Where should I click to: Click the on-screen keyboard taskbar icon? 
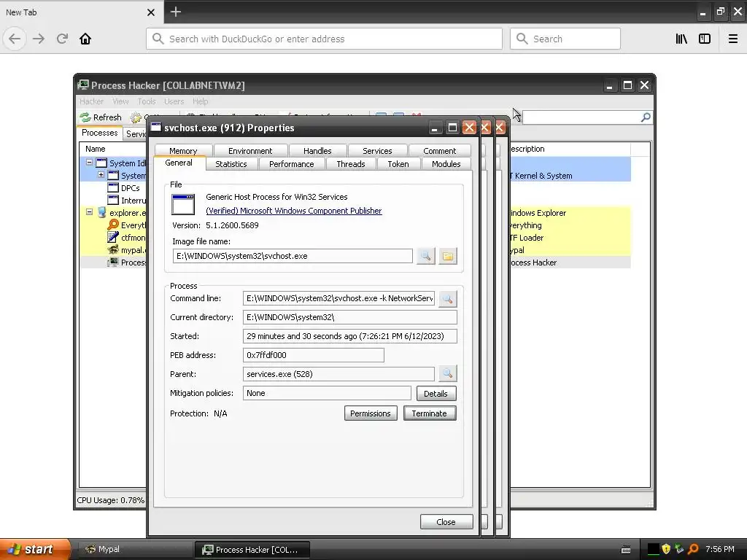[626, 550]
